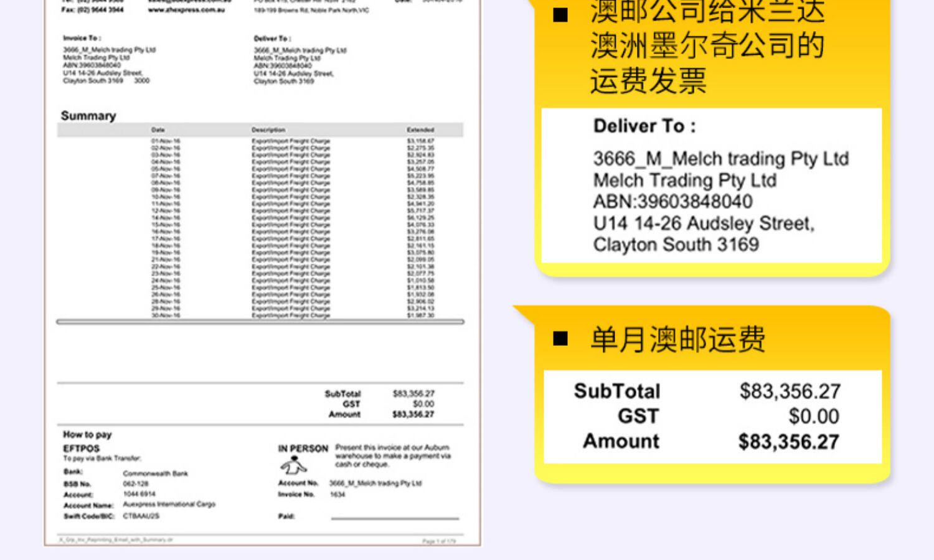Click the $6,129.25 amount in the table

[x=421, y=218]
